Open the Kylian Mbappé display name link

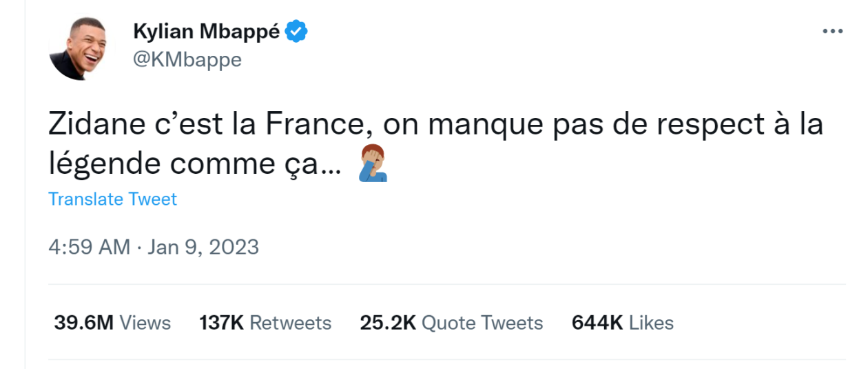pos(206,32)
